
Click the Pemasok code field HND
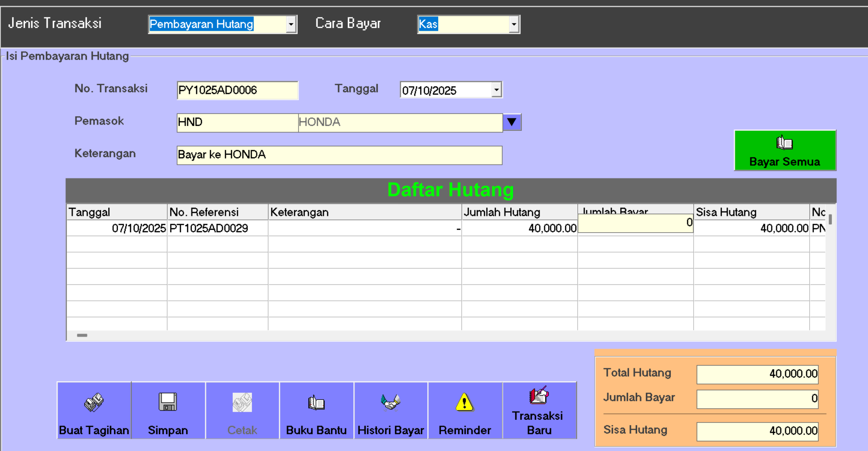coord(237,122)
